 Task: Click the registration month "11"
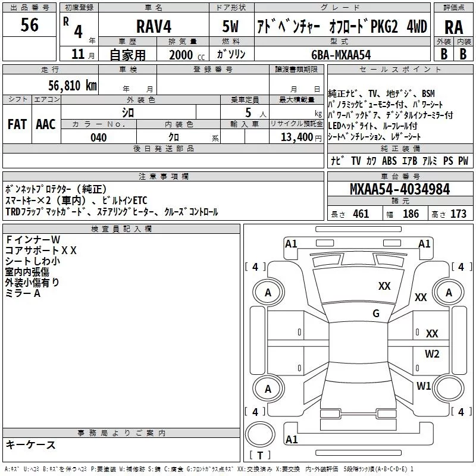[x=78, y=54]
